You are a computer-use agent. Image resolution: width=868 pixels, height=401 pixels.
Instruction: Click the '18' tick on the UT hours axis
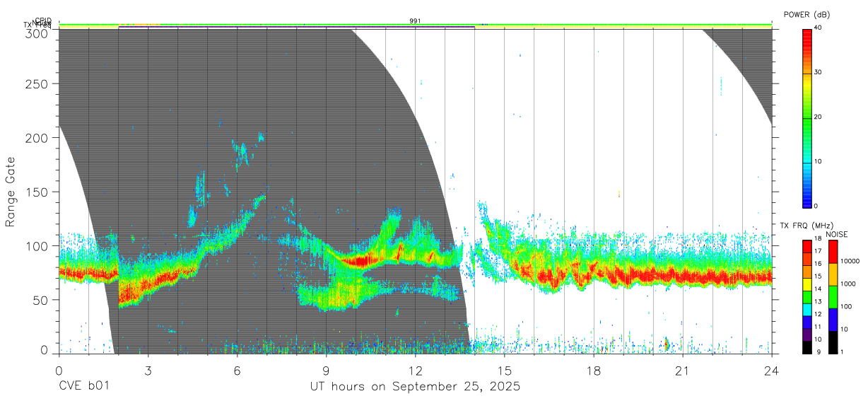pyautogui.click(x=594, y=371)
